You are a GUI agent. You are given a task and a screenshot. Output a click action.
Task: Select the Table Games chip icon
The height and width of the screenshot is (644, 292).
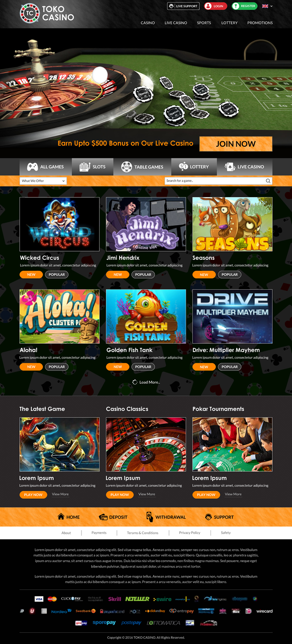tap(126, 167)
